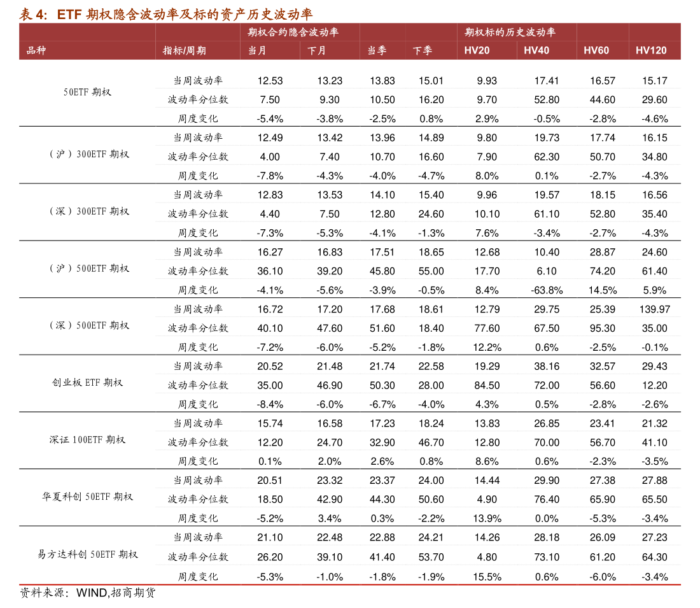Viewport: 700px width, 608px height.
Task: Select the '期权标的历史波动率' group header
Action: pyautogui.click(x=510, y=32)
